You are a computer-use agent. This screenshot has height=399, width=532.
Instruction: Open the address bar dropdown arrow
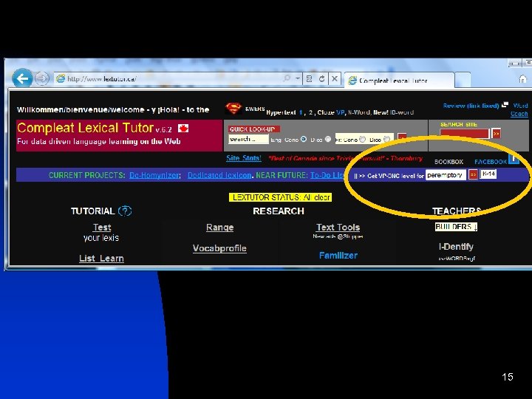pos(298,79)
